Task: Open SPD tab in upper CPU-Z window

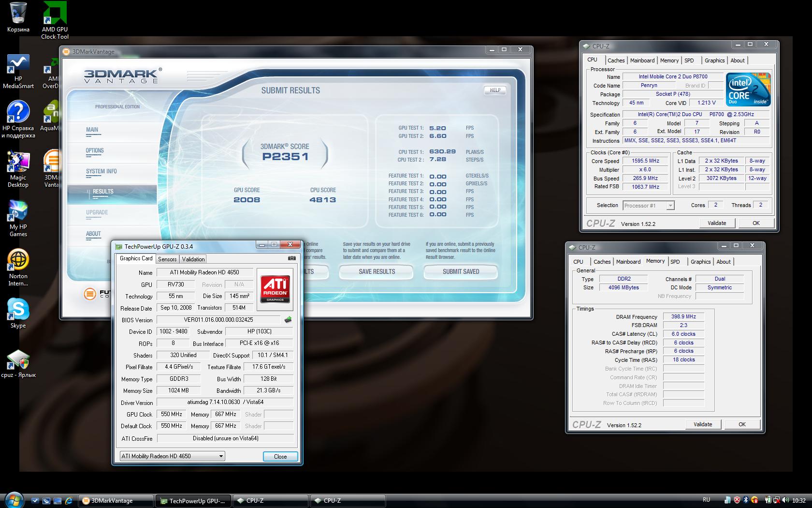Action: coord(689,60)
